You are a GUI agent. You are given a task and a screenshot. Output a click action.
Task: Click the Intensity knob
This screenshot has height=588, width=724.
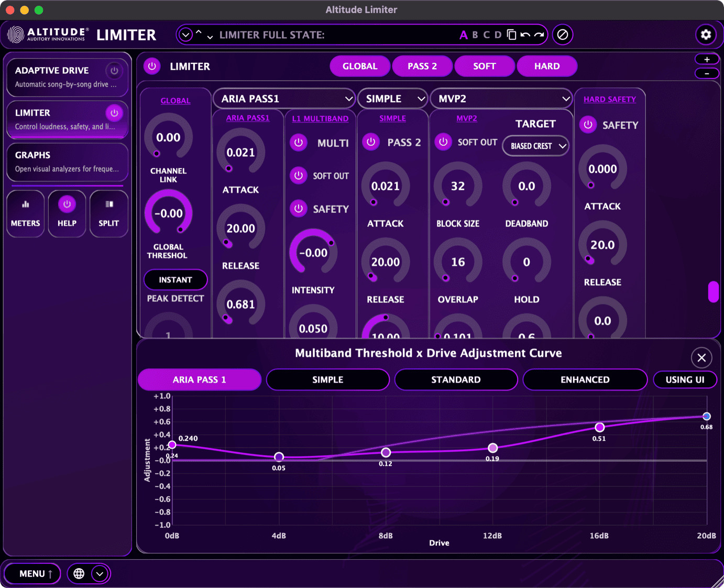(313, 253)
